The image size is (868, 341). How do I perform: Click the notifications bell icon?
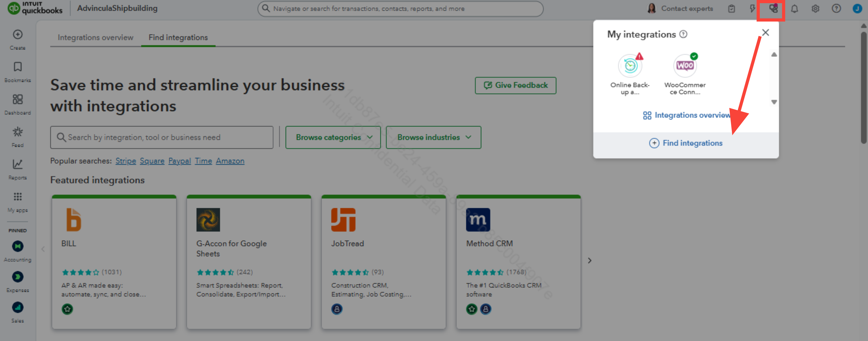pos(794,9)
